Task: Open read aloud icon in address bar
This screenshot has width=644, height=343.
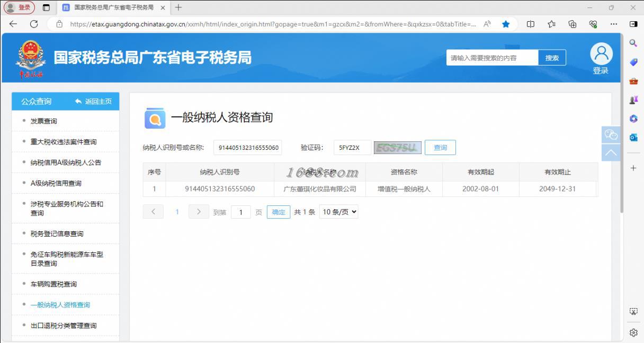Action: [487, 24]
